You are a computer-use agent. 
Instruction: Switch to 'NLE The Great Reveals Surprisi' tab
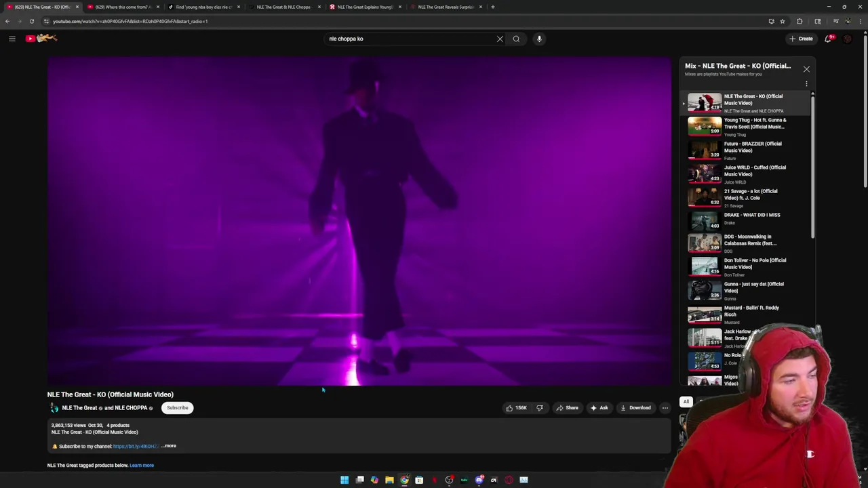click(x=445, y=7)
